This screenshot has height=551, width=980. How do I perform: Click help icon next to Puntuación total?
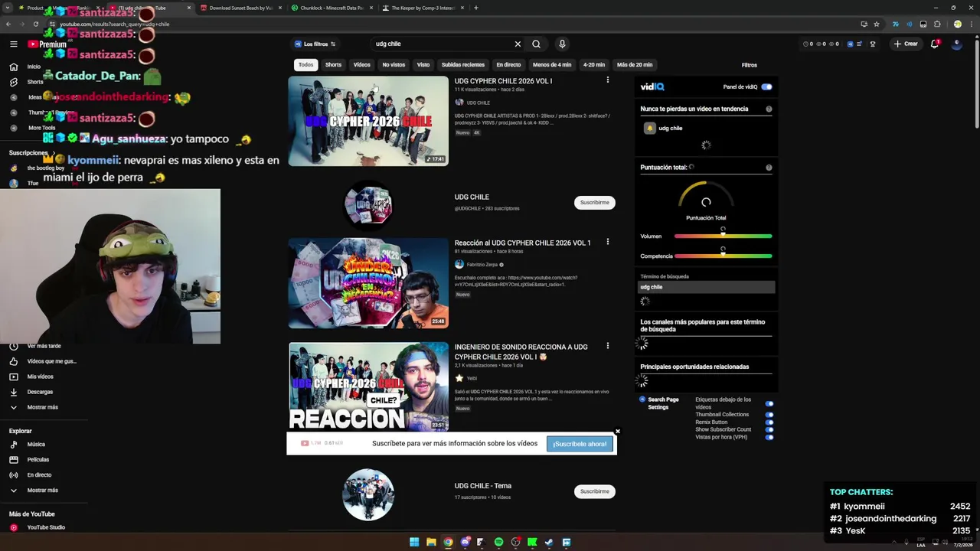[769, 167]
